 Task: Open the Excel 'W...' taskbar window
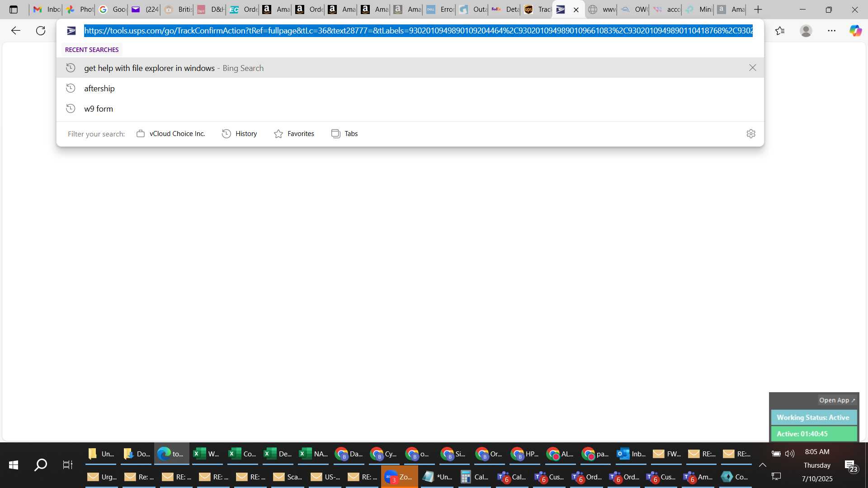point(207,454)
